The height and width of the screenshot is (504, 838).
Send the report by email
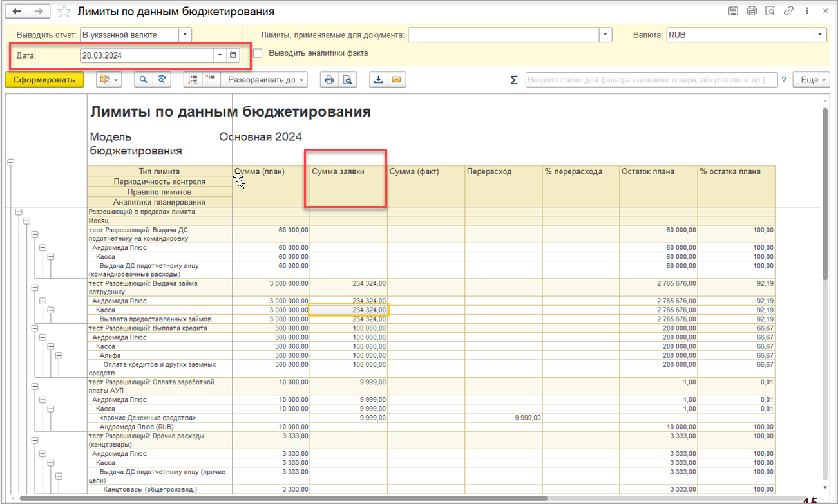click(396, 80)
